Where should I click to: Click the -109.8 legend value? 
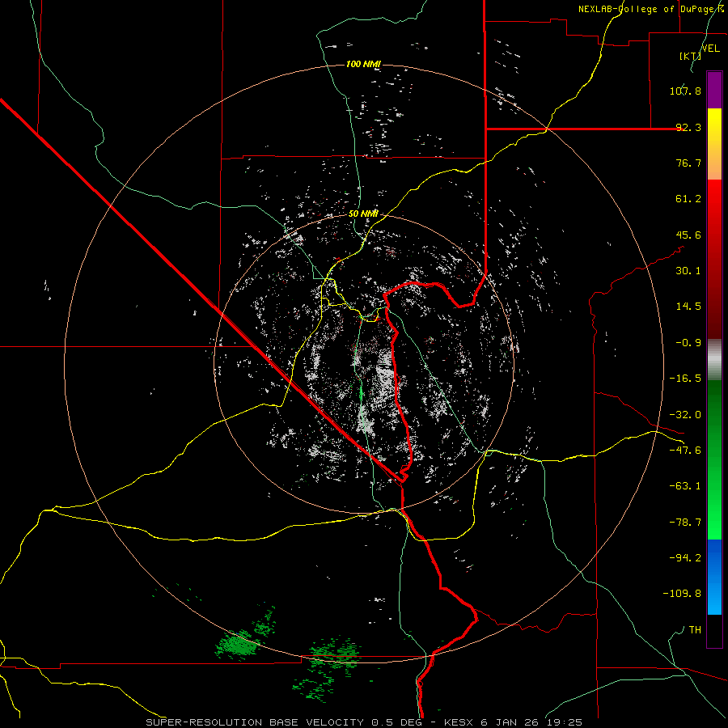click(x=682, y=594)
